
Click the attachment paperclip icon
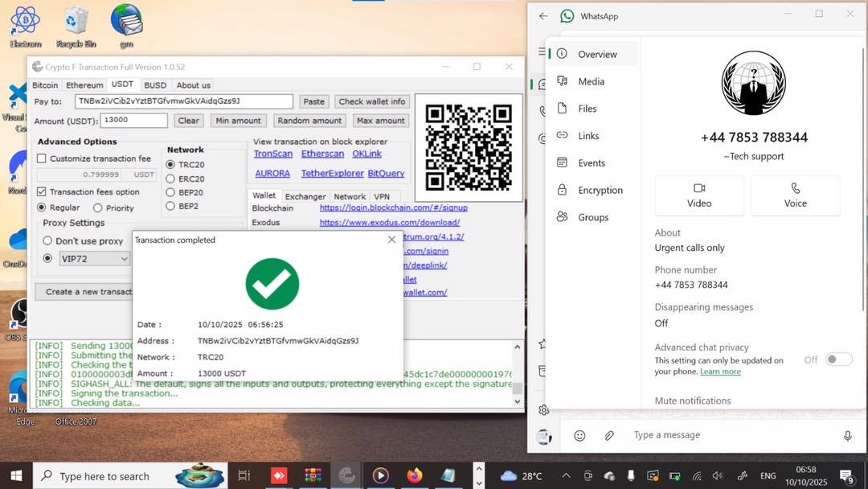(x=609, y=435)
